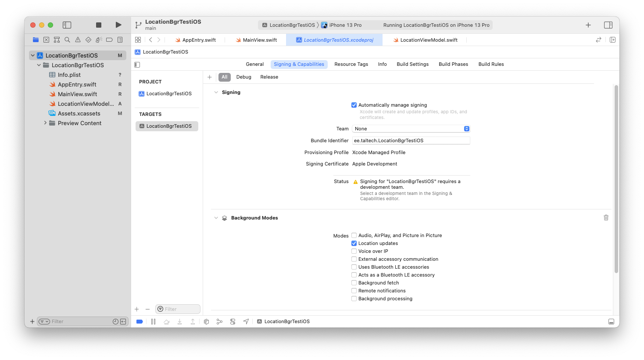Open the Issue navigator
The height and width of the screenshot is (360, 644).
click(78, 40)
